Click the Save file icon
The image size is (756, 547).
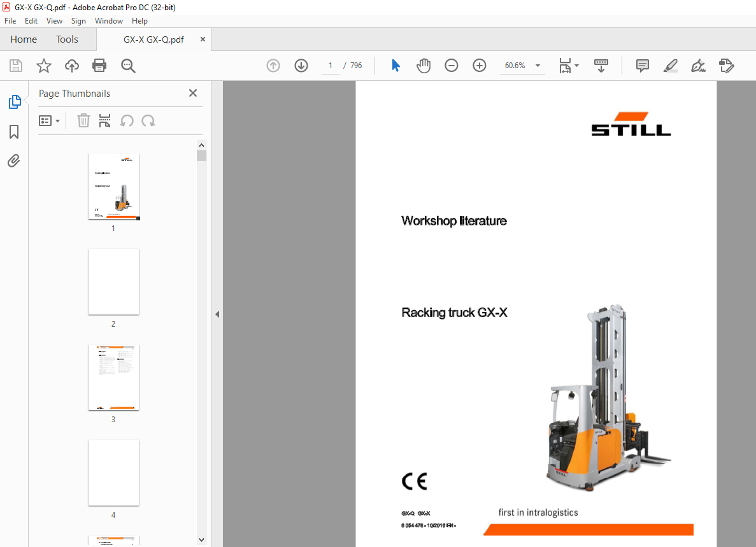click(16, 66)
